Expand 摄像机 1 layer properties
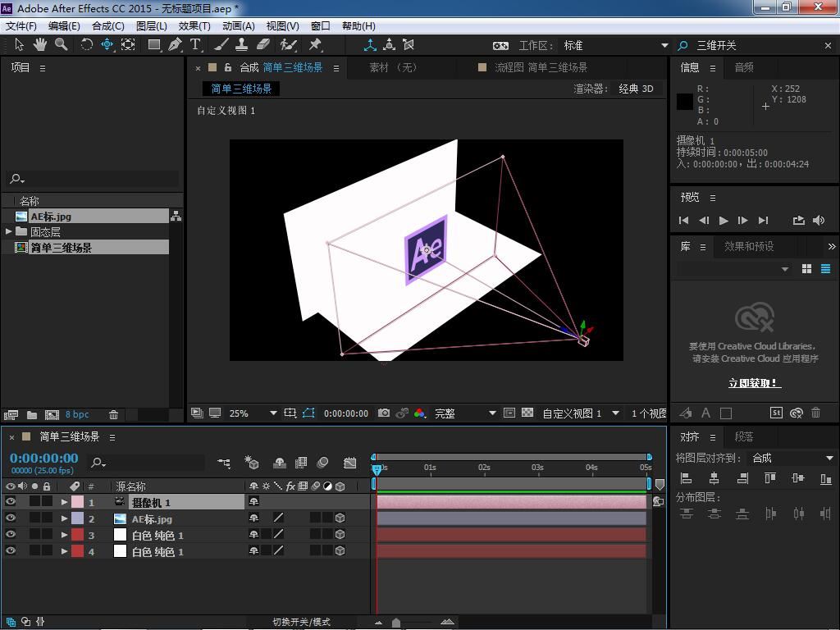 (x=64, y=502)
